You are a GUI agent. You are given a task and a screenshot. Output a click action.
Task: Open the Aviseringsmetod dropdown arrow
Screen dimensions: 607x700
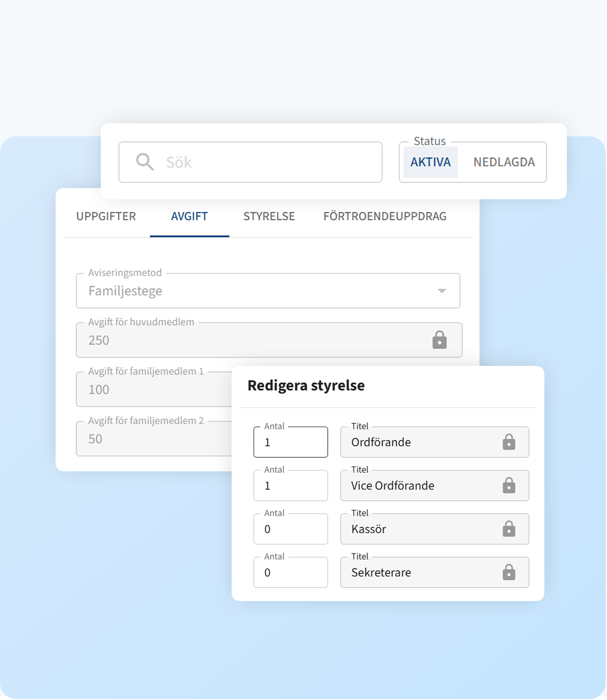pos(442,291)
